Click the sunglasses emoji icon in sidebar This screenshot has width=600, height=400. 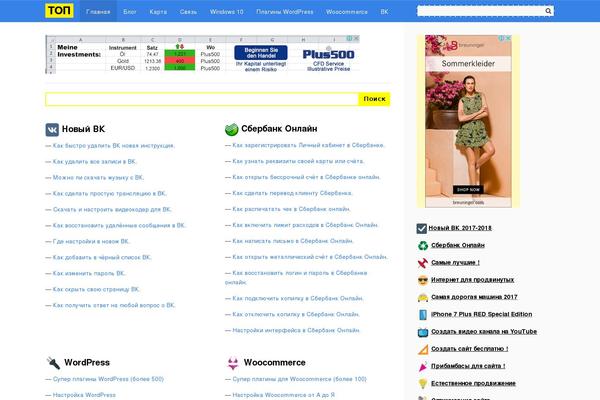pos(422,280)
